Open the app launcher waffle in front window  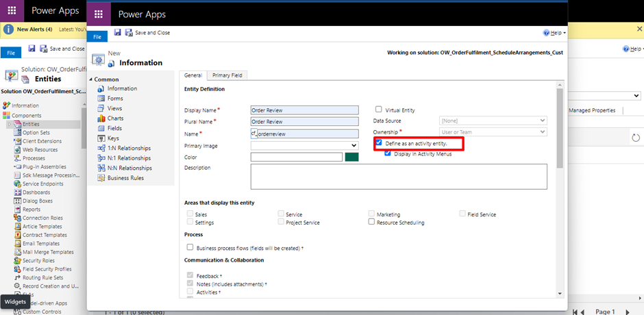point(99,14)
